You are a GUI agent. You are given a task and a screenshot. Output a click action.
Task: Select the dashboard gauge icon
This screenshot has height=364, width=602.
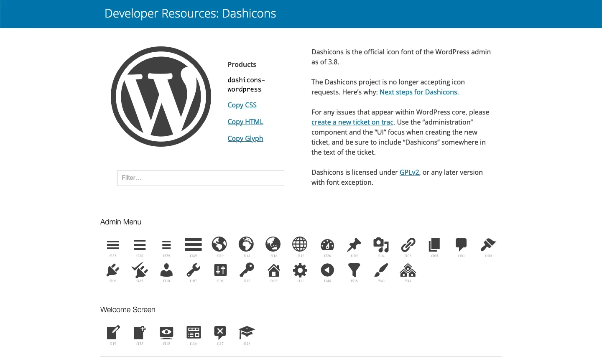(x=327, y=245)
